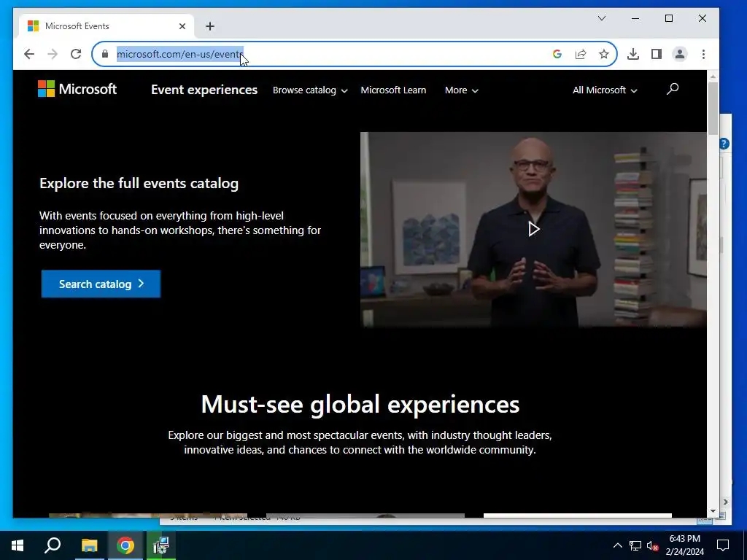This screenshot has width=747, height=560.
Task: Click the Search catalog button
Action: 101,284
